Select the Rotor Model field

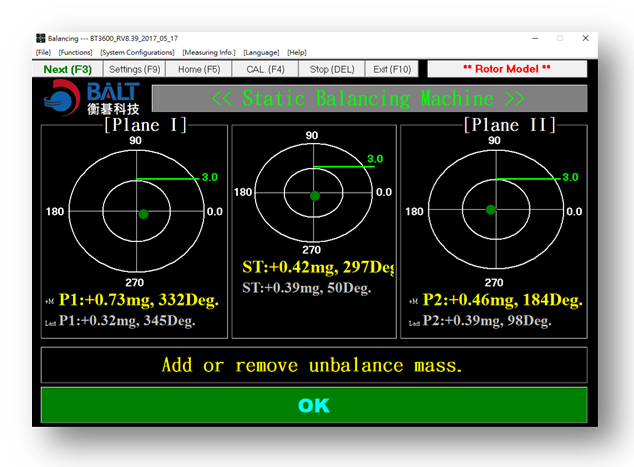coord(506,69)
